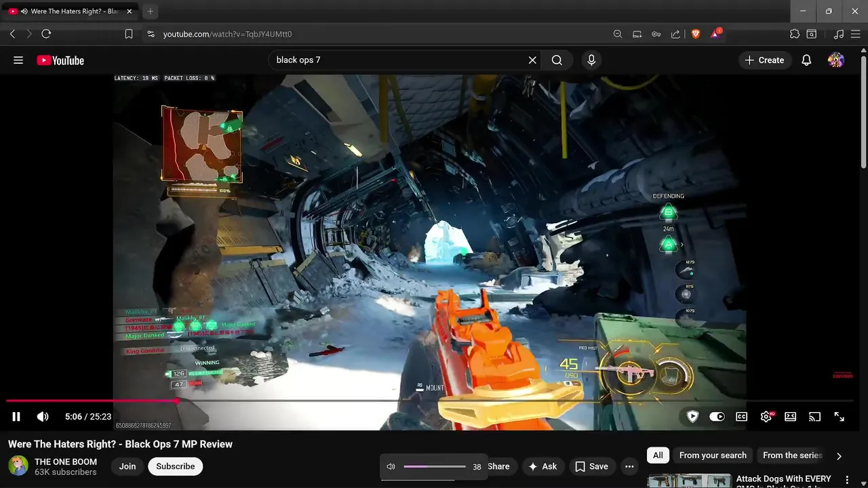Open options for 'Attack Dogs' recommendation
Image resolution: width=868 pixels, height=488 pixels.
(x=846, y=481)
